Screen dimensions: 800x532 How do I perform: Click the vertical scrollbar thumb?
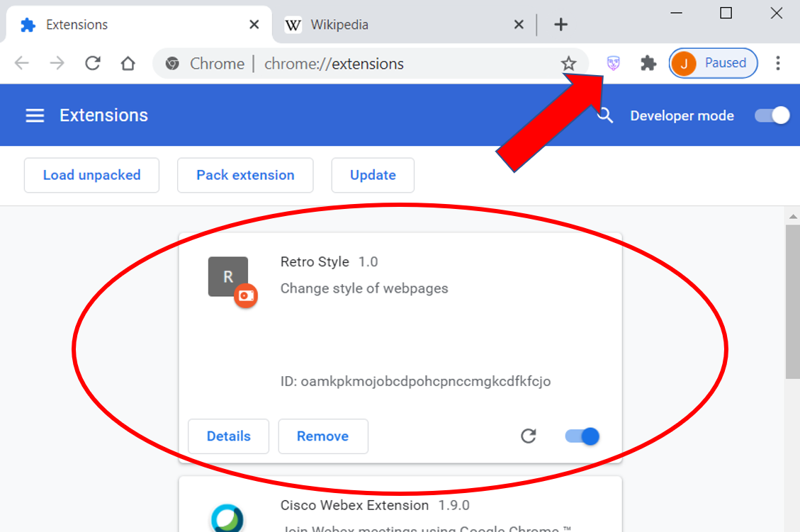click(x=793, y=302)
